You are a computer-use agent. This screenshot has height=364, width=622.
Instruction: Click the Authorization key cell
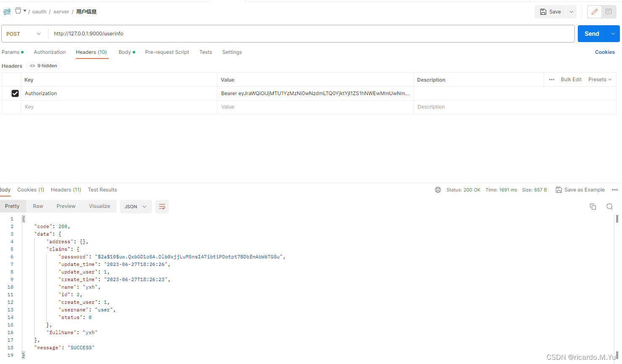[x=119, y=93]
